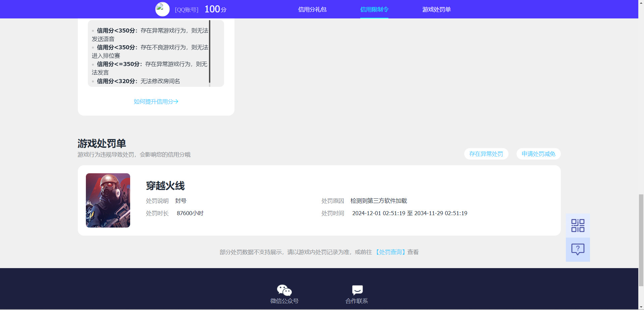Image resolution: width=644 pixels, height=310 pixels.
Task: Click the 微信公众号 label
Action: [284, 301]
